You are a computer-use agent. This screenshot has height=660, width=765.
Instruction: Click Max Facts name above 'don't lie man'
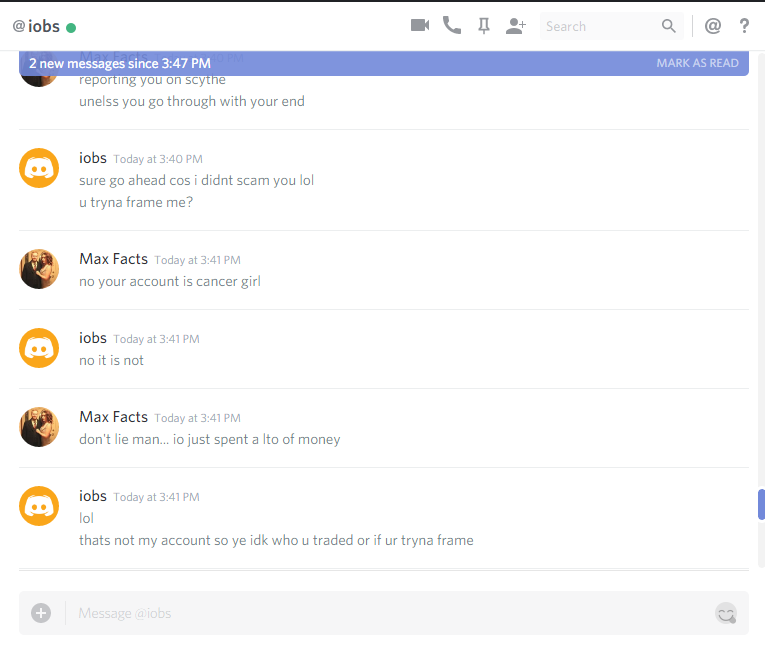[114, 417]
